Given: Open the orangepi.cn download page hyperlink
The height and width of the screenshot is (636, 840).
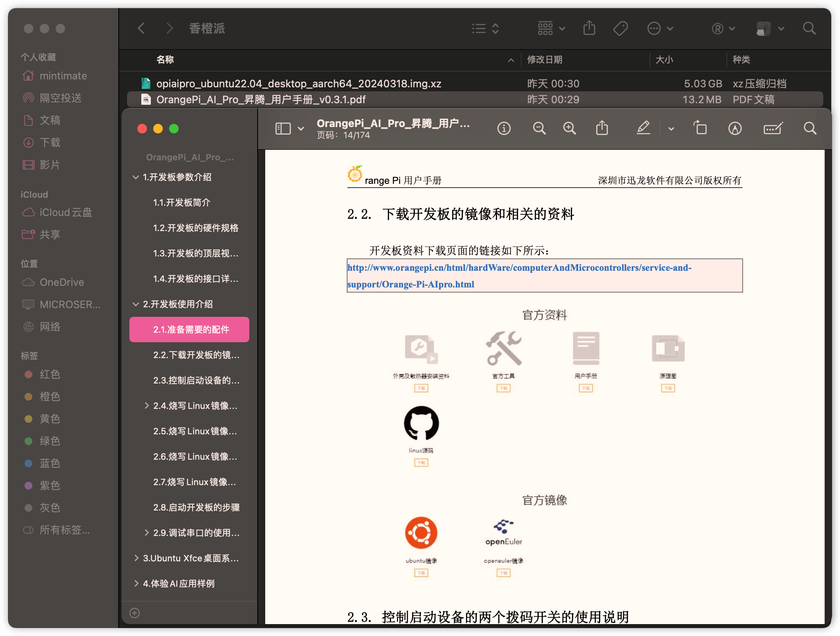Looking at the screenshot, I should [519, 268].
